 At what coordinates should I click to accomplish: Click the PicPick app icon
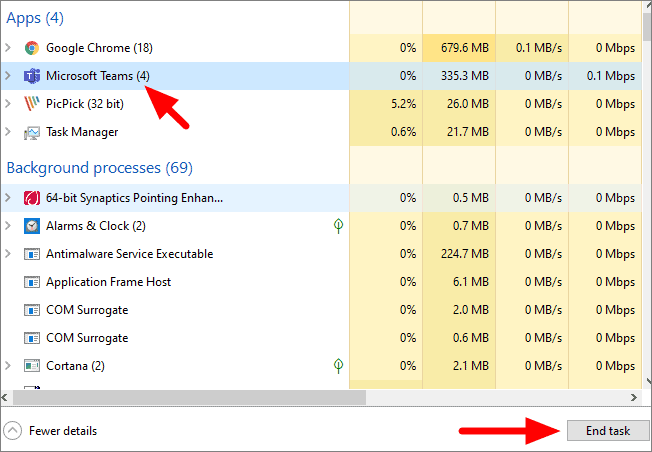[32, 104]
